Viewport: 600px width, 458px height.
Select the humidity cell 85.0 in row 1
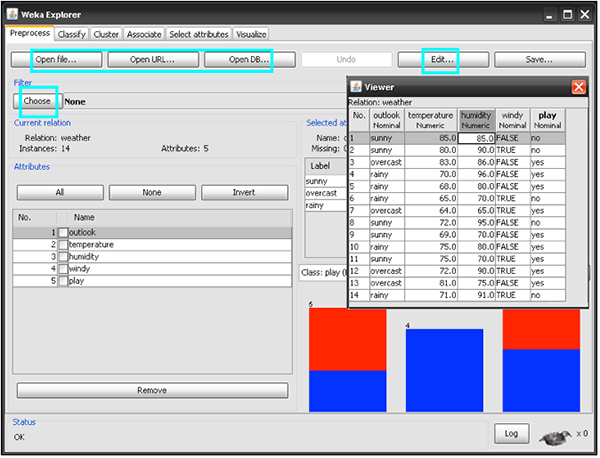[x=476, y=138]
